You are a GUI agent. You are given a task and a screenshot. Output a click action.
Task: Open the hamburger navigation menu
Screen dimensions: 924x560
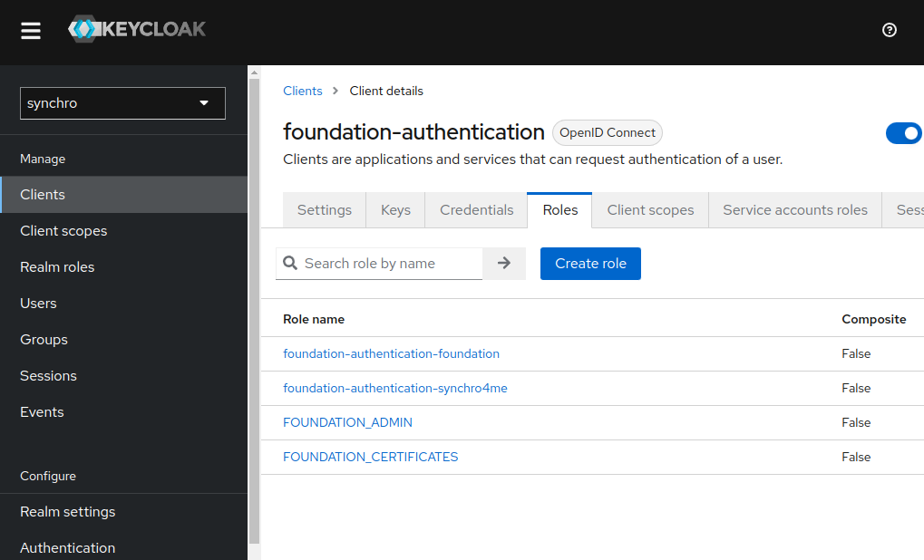pos(30,29)
